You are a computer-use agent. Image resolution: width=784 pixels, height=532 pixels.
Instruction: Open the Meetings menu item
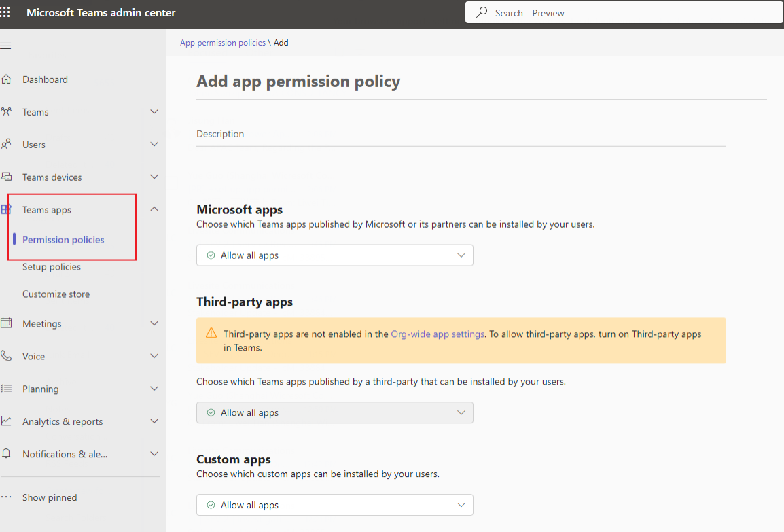tap(42, 323)
